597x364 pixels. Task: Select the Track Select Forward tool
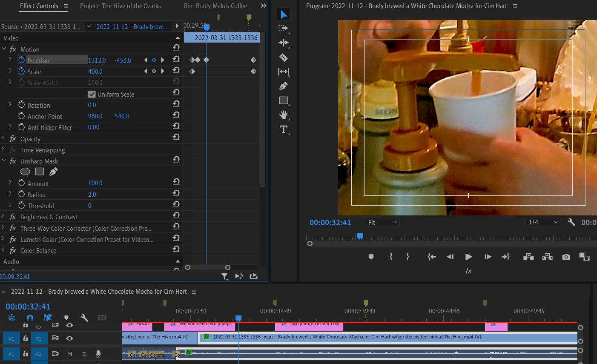click(284, 29)
